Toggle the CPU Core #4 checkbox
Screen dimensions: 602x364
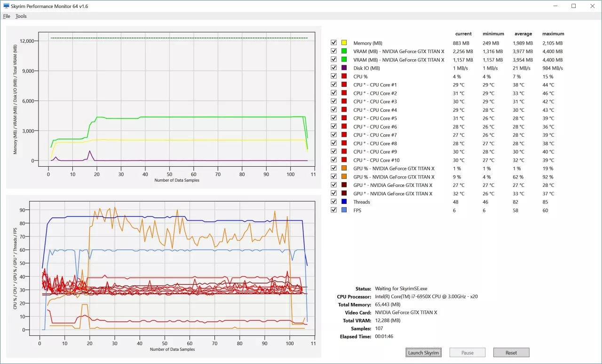point(334,110)
